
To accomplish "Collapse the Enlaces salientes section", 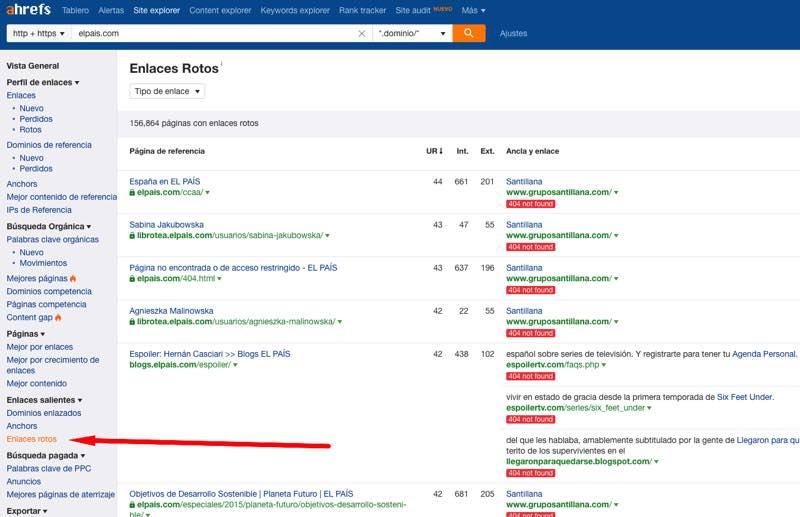I will click(44, 400).
